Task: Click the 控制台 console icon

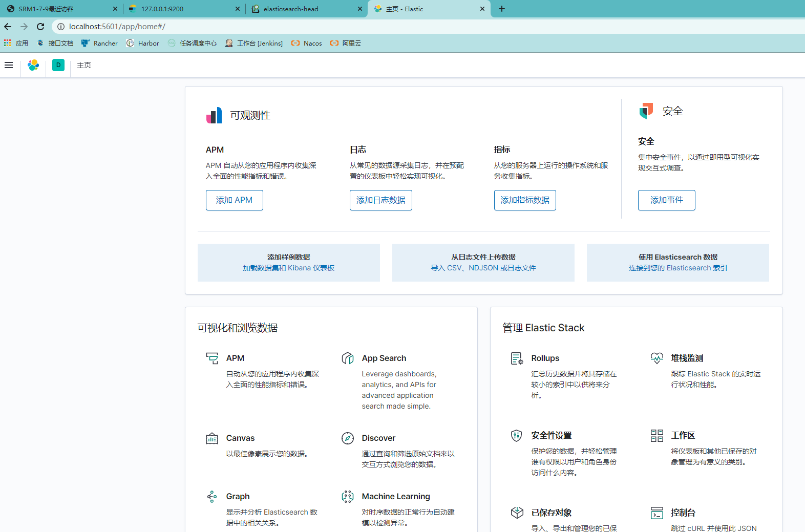Action: click(x=657, y=513)
